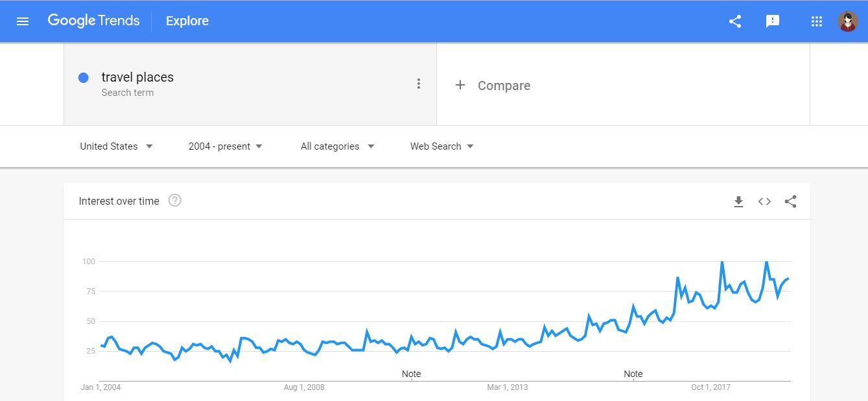
Task: Open the Web Search type dropdown
Action: coord(442,146)
